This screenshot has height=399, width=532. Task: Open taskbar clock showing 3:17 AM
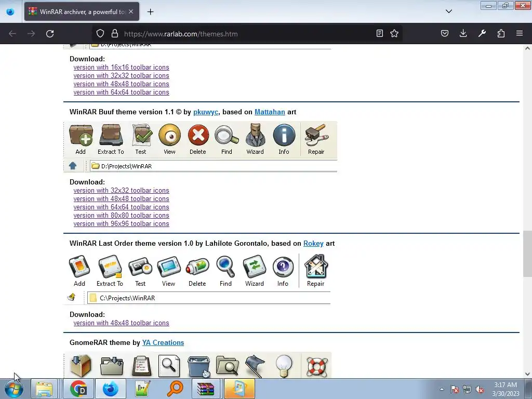(506, 389)
